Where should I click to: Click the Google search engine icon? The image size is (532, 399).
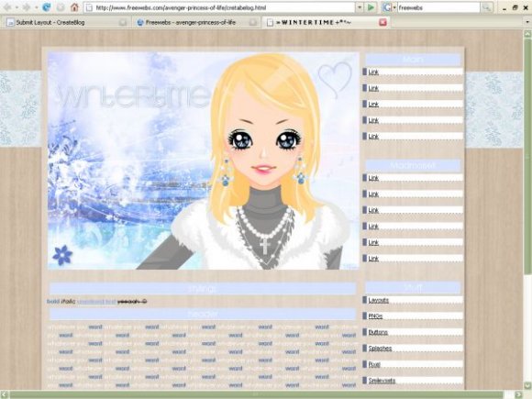click(387, 7)
